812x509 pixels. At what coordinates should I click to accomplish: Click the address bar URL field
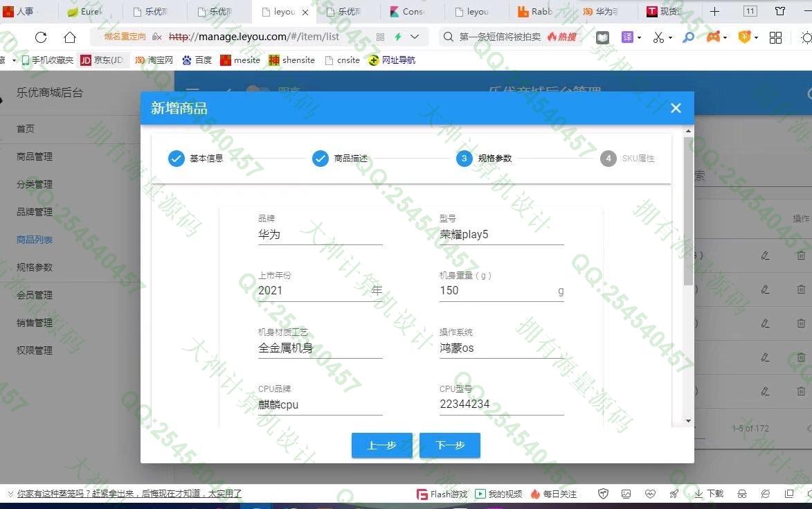(x=254, y=37)
